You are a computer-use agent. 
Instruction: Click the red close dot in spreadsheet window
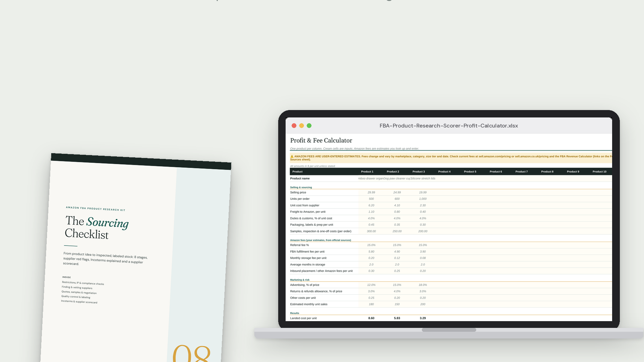point(294,126)
